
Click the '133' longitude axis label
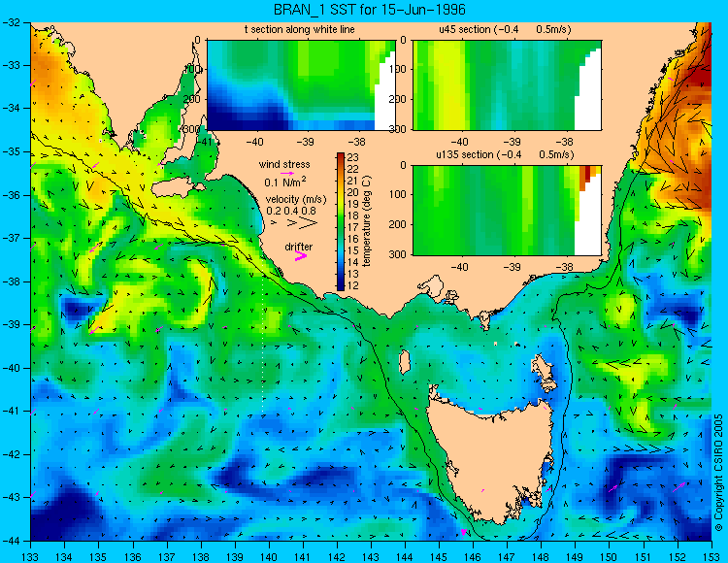point(31,556)
